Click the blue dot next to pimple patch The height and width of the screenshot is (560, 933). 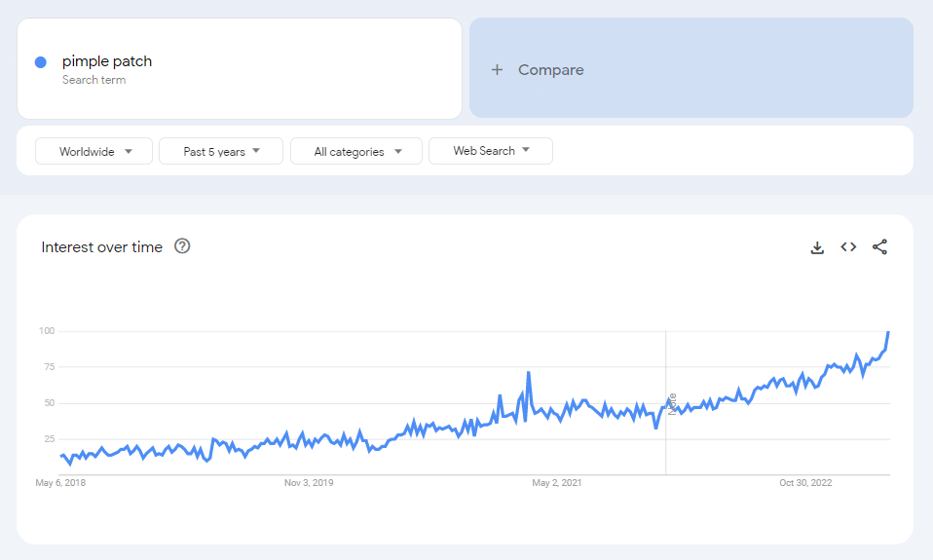(41, 62)
